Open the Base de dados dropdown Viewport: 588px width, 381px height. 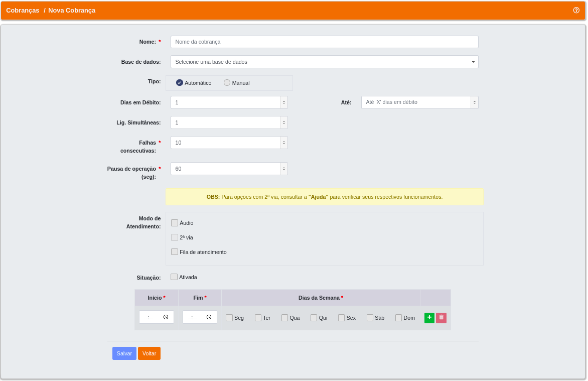[x=325, y=62]
